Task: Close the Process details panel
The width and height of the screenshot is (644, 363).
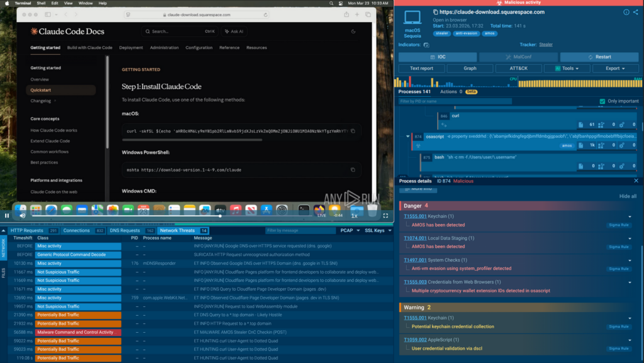Action: 636,181
